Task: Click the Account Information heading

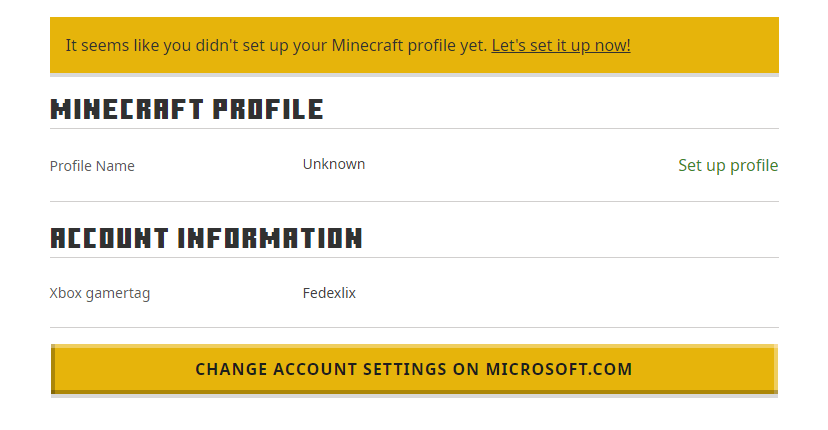Action: coord(205,238)
